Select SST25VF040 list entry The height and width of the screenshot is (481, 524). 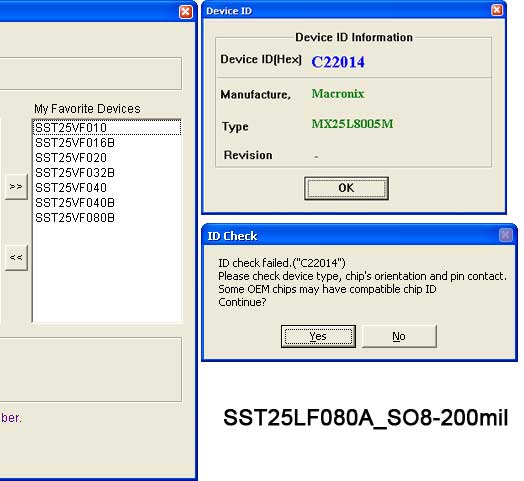(x=107, y=188)
